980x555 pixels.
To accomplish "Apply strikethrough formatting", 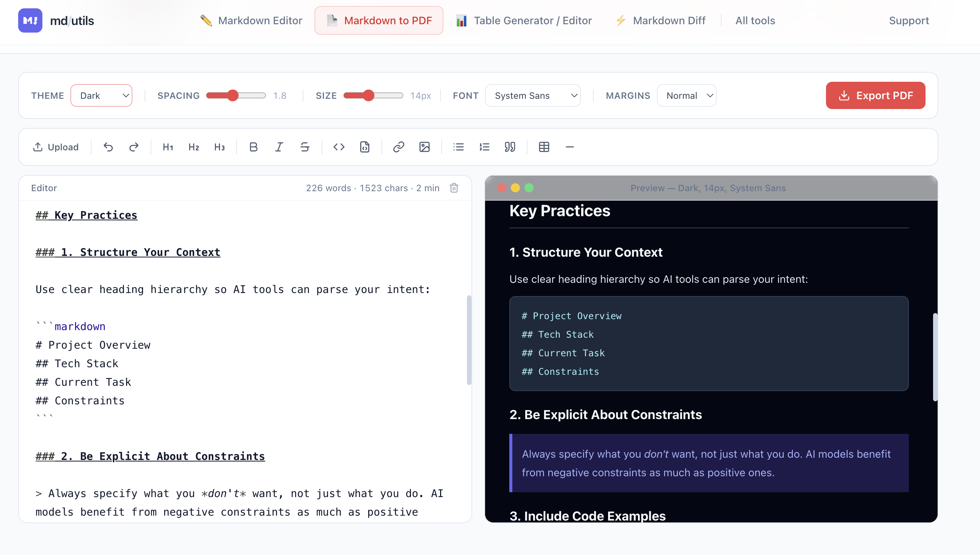I will pyautogui.click(x=304, y=147).
